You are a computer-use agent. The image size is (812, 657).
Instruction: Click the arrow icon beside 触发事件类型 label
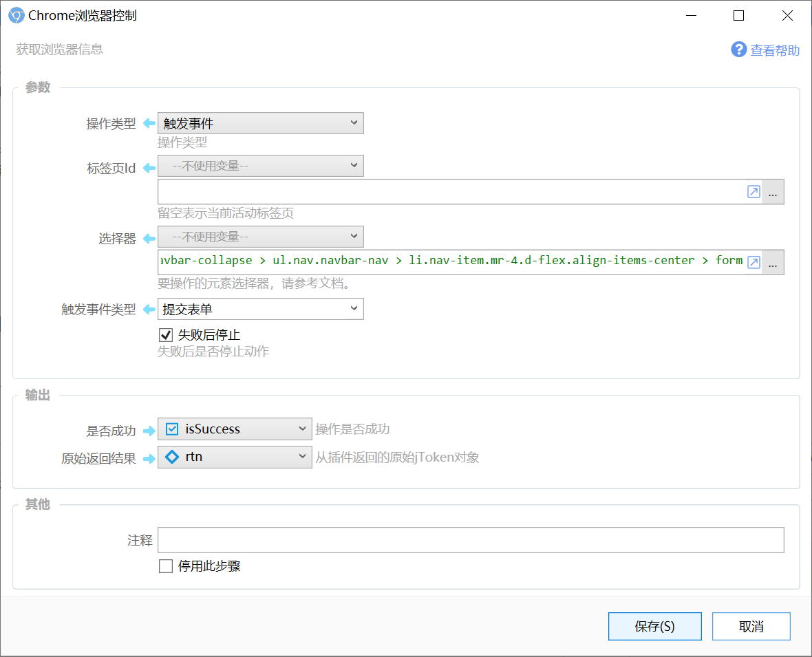point(149,310)
